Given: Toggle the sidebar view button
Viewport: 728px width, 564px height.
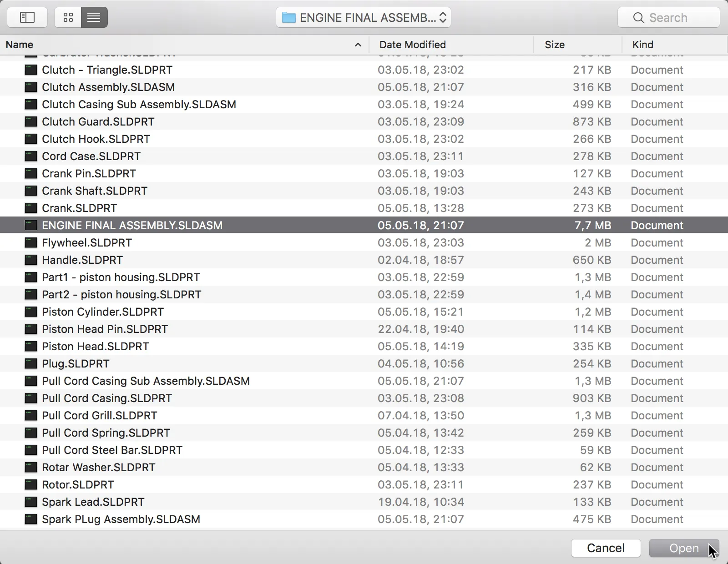Looking at the screenshot, I should pos(27,17).
